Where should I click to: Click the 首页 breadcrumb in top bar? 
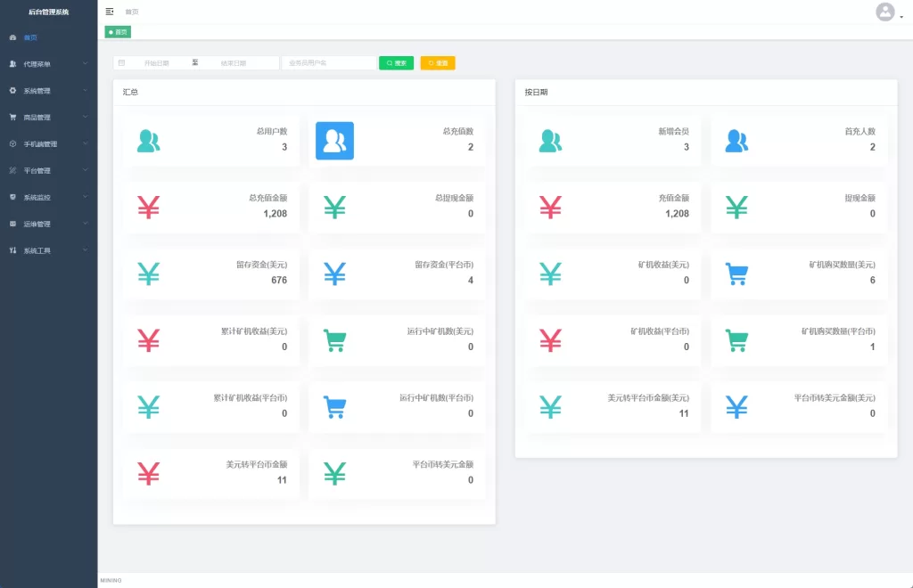[132, 12]
